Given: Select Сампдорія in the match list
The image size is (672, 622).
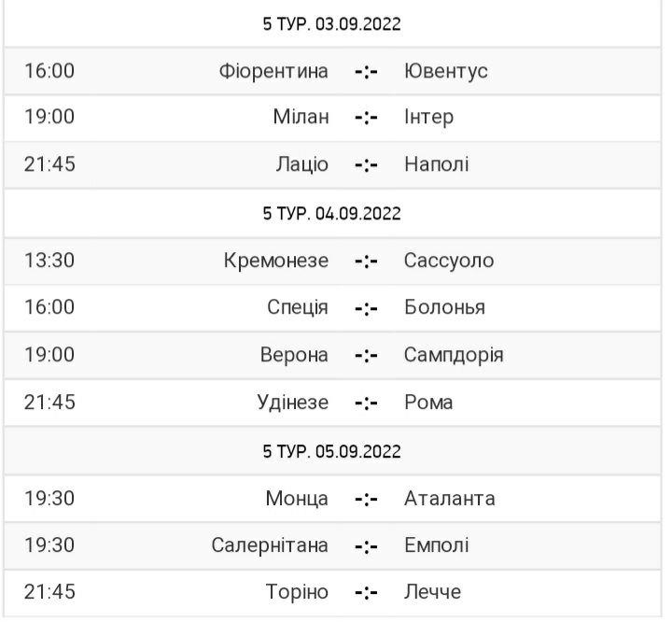Looking at the screenshot, I should click(x=454, y=355).
